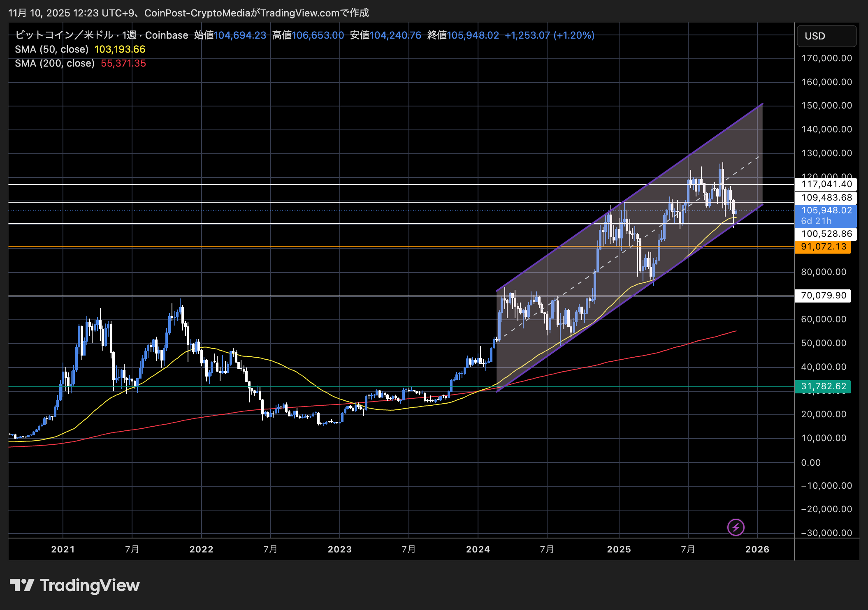This screenshot has width=868, height=610.
Task: Select the 117,041.40 price line label
Action: coord(826,184)
